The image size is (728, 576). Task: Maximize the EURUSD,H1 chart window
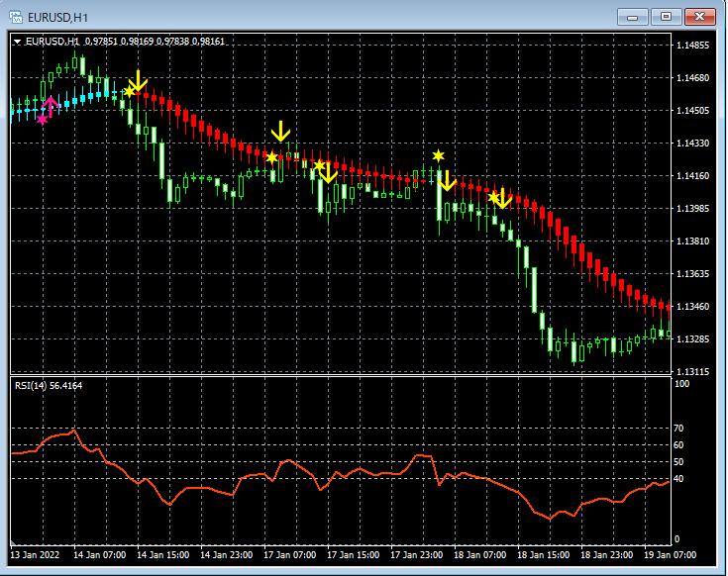(666, 17)
